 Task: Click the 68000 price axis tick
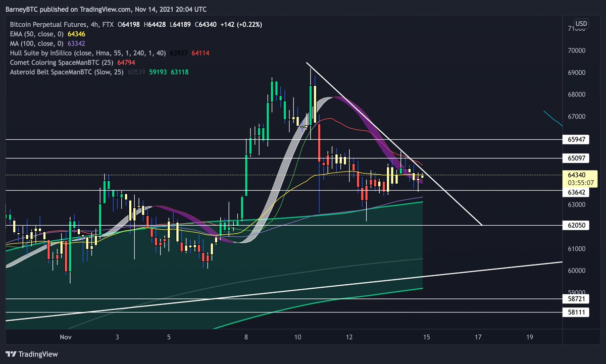click(576, 94)
